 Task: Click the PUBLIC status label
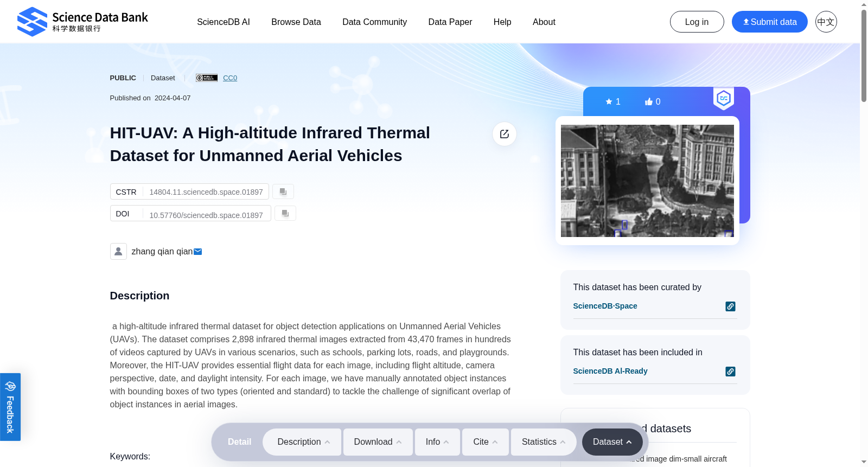click(123, 78)
